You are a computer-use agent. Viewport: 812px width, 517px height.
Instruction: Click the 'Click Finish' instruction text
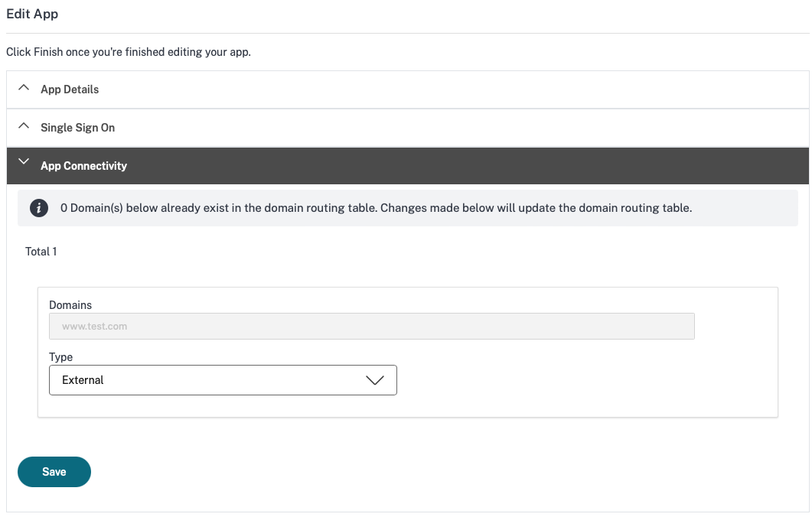129,53
